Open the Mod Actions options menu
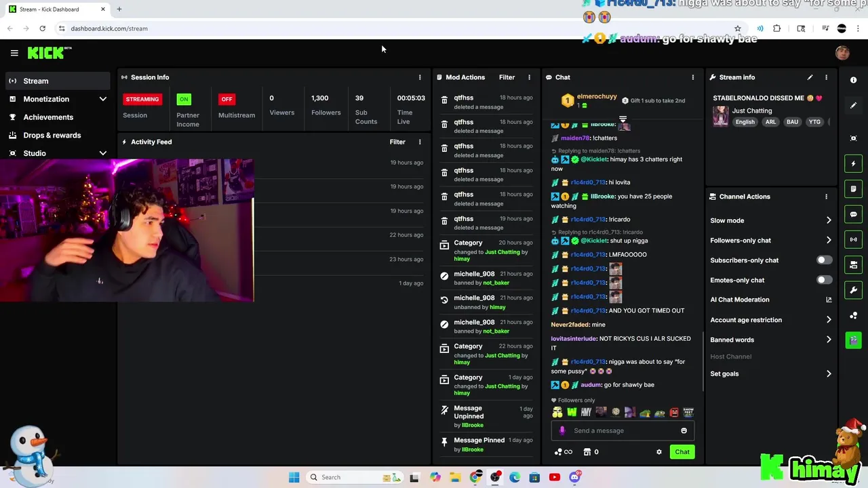 tap(529, 77)
